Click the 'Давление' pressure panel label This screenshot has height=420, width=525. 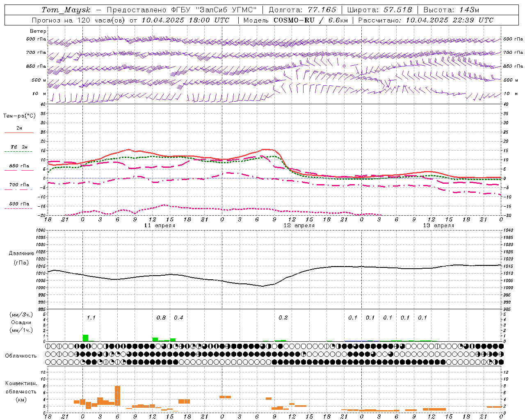[x=21, y=253]
